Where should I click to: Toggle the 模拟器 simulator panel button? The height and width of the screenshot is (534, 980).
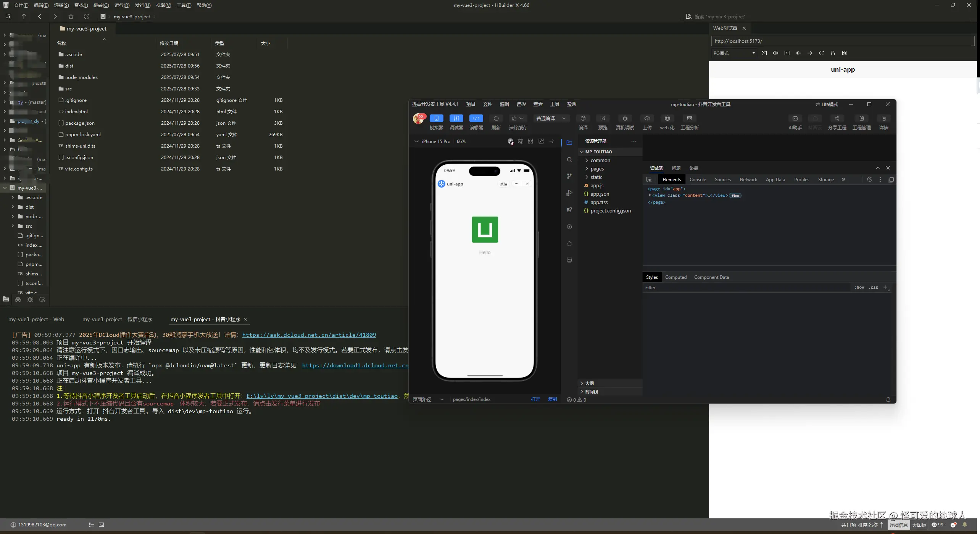click(x=436, y=119)
